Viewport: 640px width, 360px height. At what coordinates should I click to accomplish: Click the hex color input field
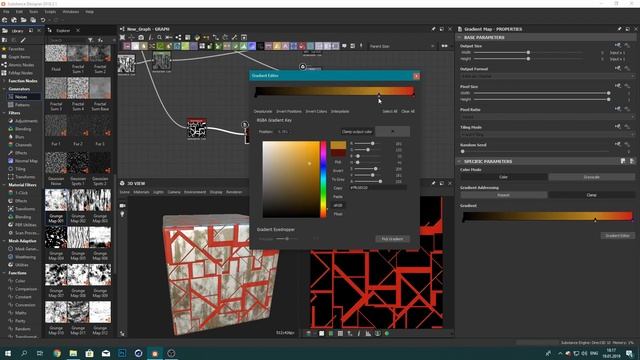(x=378, y=188)
